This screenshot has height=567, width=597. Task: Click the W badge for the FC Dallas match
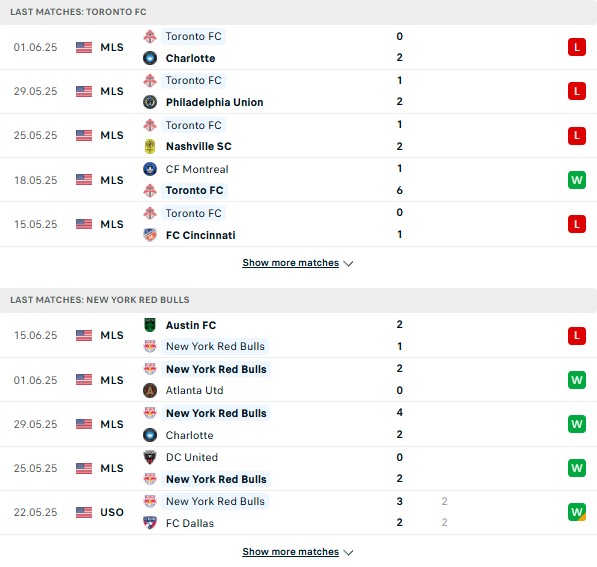[577, 512]
